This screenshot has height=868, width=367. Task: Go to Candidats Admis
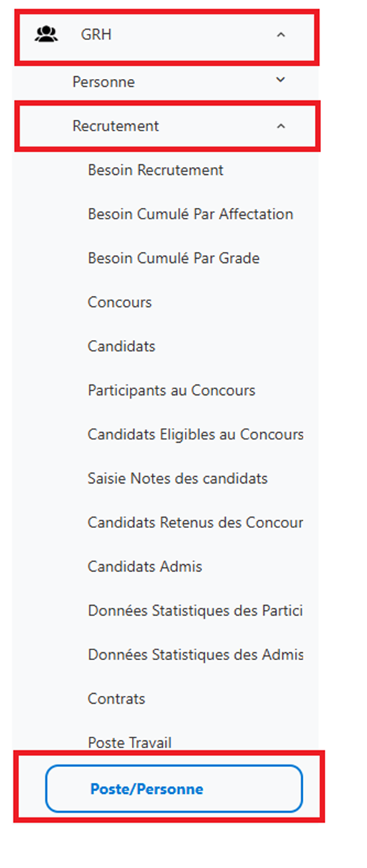point(145,566)
